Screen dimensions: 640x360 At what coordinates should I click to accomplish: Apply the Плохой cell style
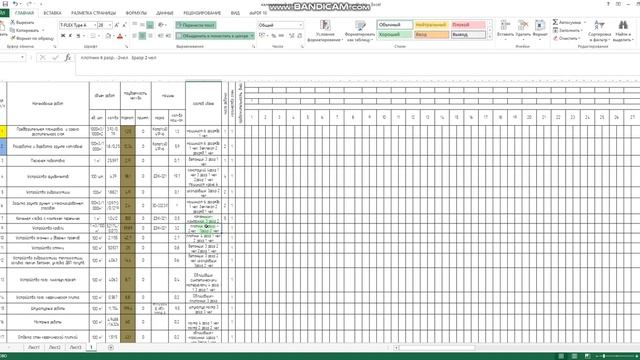click(468, 25)
